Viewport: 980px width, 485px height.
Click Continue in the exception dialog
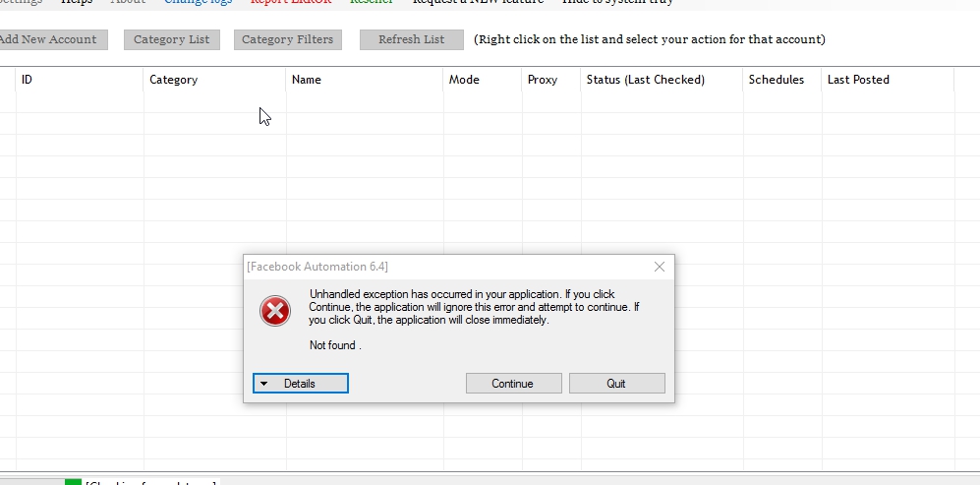[x=513, y=384]
